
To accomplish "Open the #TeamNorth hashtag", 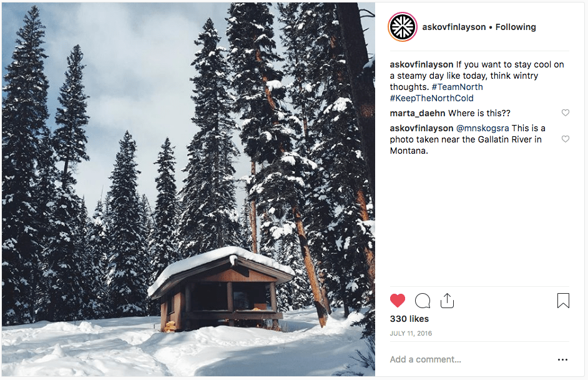I will (x=457, y=87).
